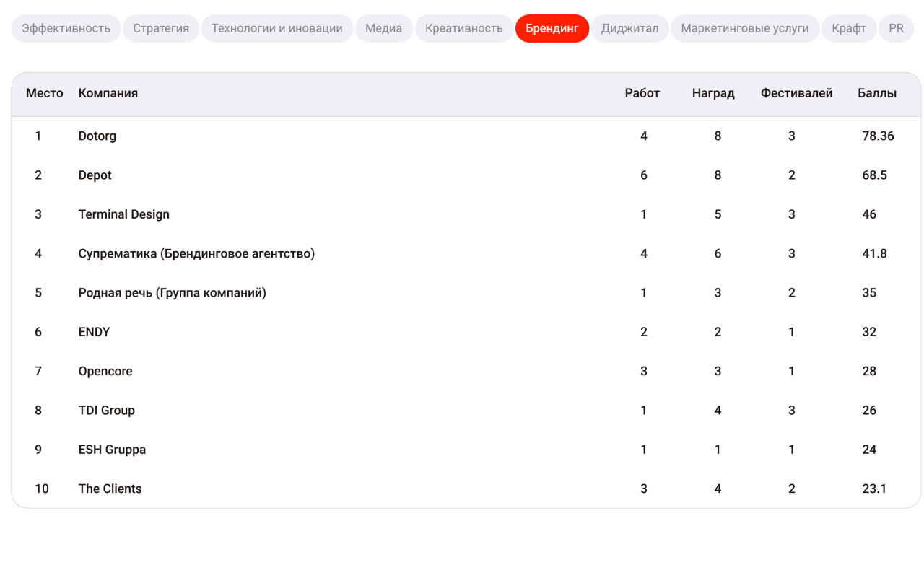Image resolution: width=924 pixels, height=578 pixels.
Task: Open the TDI Group company entry
Action: (107, 411)
